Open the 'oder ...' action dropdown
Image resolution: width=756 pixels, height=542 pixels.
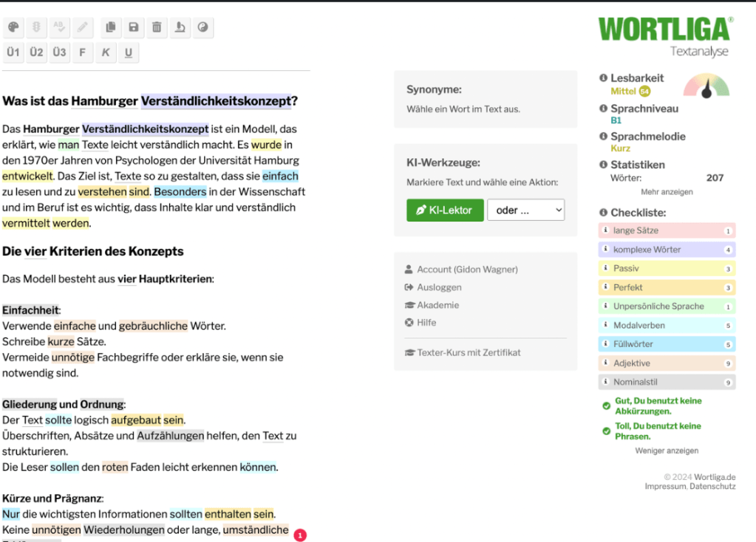(525, 210)
